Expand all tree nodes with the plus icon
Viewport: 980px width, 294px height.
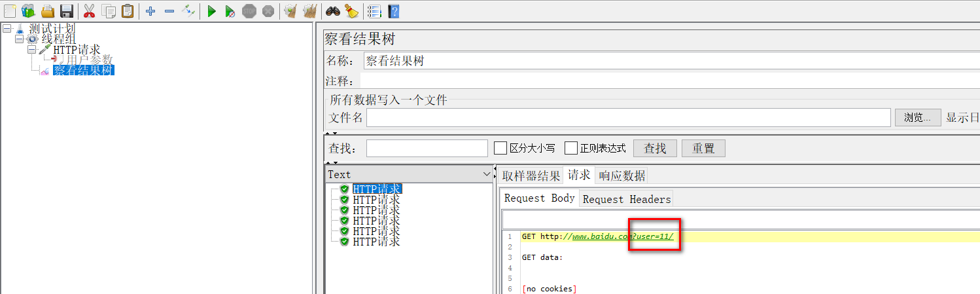[x=150, y=10]
